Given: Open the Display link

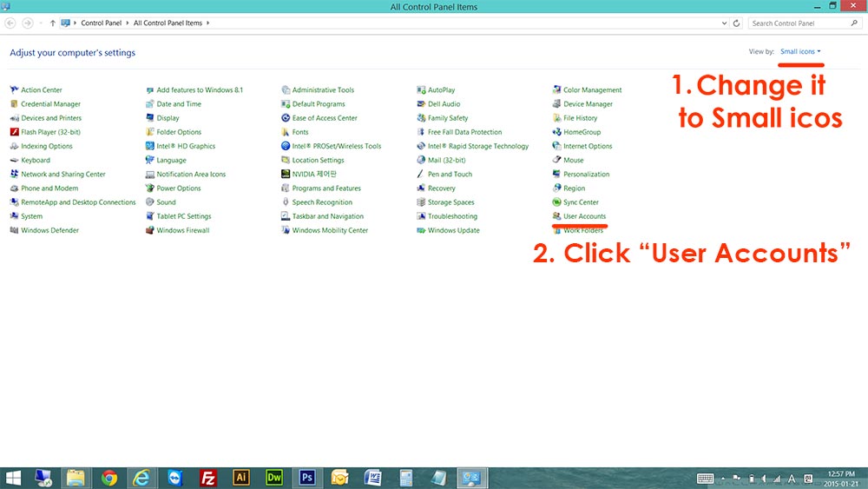Looking at the screenshot, I should [168, 118].
